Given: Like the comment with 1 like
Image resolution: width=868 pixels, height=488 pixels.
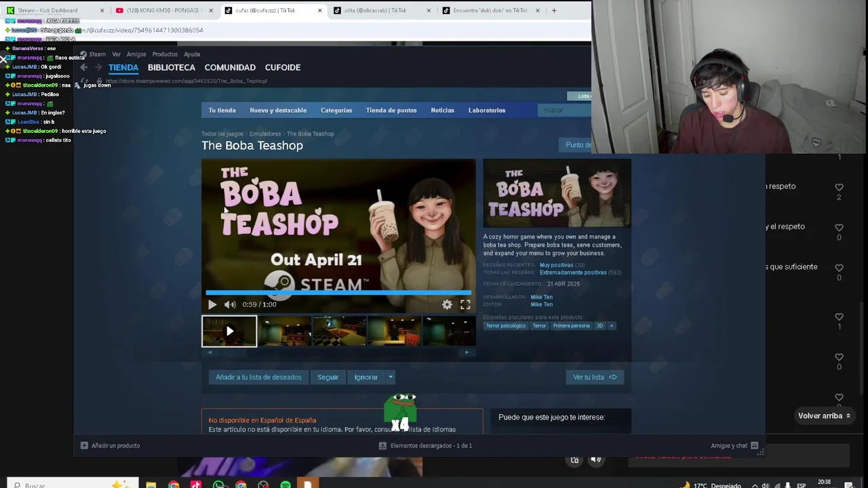Looking at the screenshot, I should (839, 317).
